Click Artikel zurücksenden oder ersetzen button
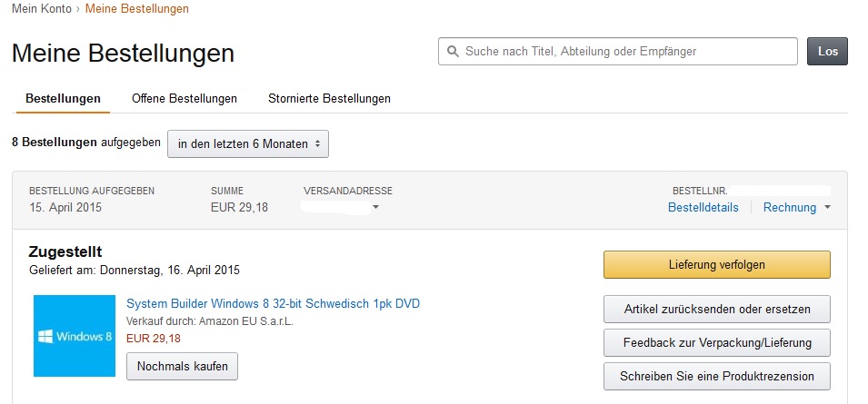The height and width of the screenshot is (404, 868). point(716,309)
